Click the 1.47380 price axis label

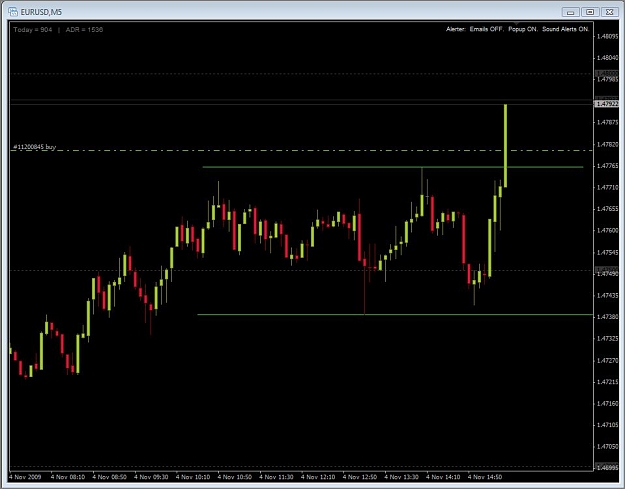click(607, 317)
